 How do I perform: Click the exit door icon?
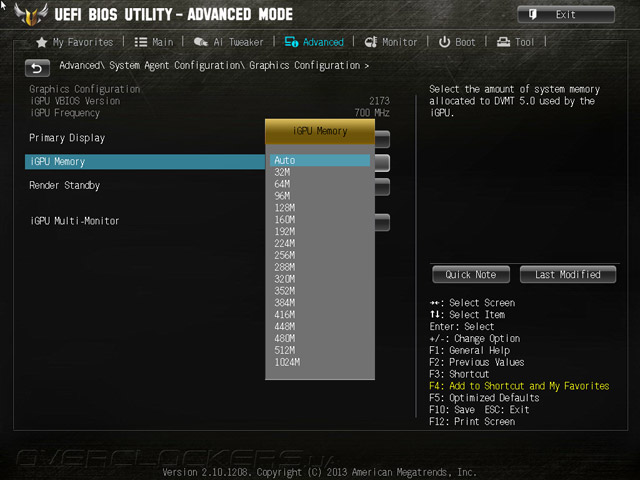pyautogui.click(x=533, y=15)
